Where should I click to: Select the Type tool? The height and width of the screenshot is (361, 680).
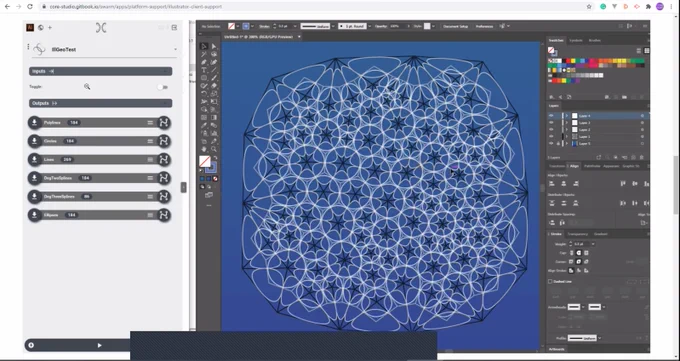pyautogui.click(x=204, y=70)
